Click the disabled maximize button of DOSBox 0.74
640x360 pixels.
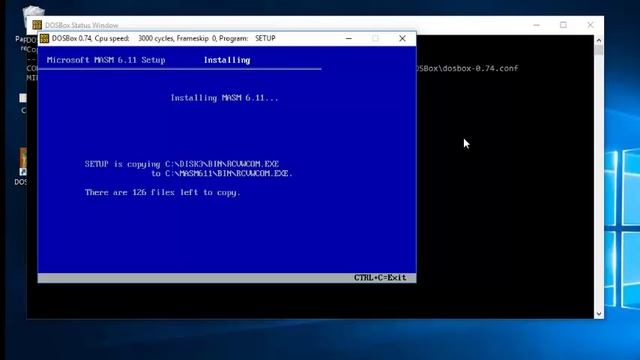click(375, 38)
